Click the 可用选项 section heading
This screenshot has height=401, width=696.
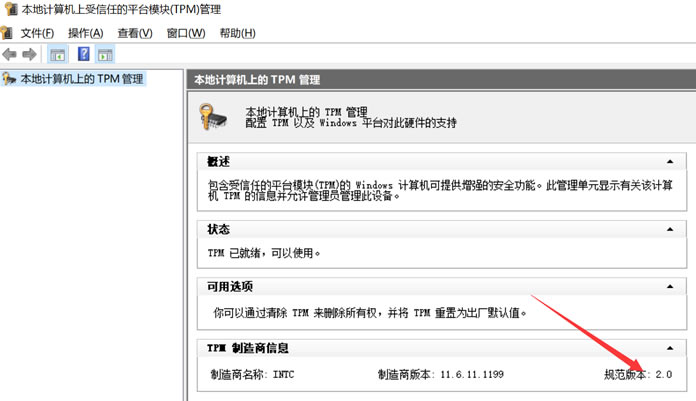coord(230,287)
